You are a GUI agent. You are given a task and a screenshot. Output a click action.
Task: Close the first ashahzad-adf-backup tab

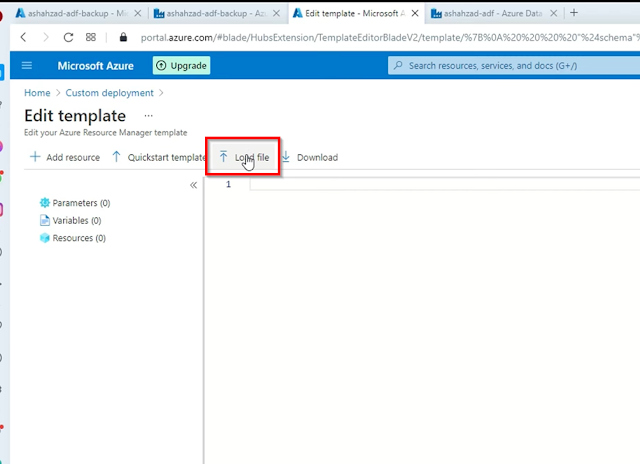point(138,13)
